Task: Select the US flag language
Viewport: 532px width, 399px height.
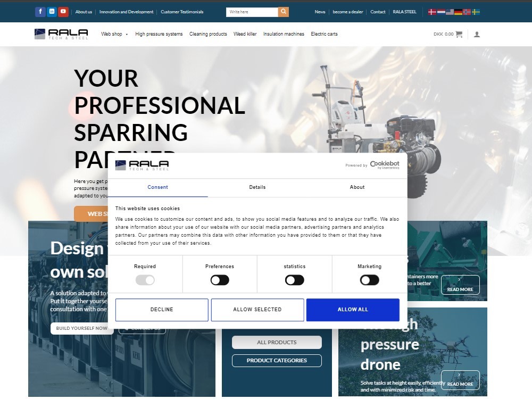Action: pyautogui.click(x=450, y=12)
